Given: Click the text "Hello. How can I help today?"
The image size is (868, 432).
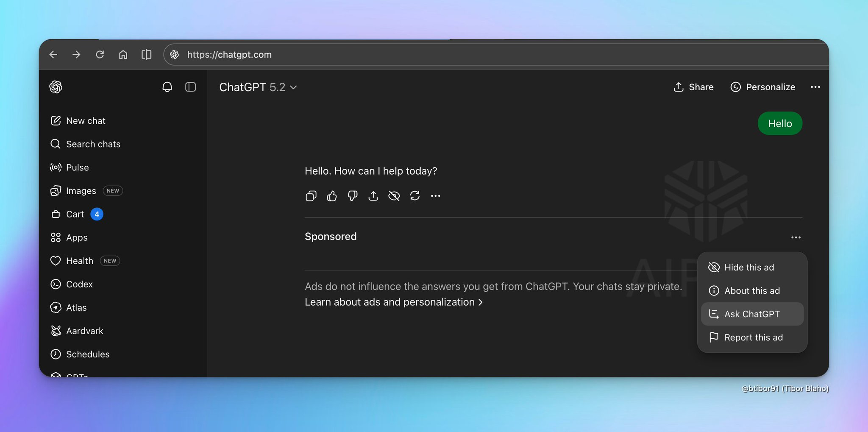Looking at the screenshot, I should [371, 171].
